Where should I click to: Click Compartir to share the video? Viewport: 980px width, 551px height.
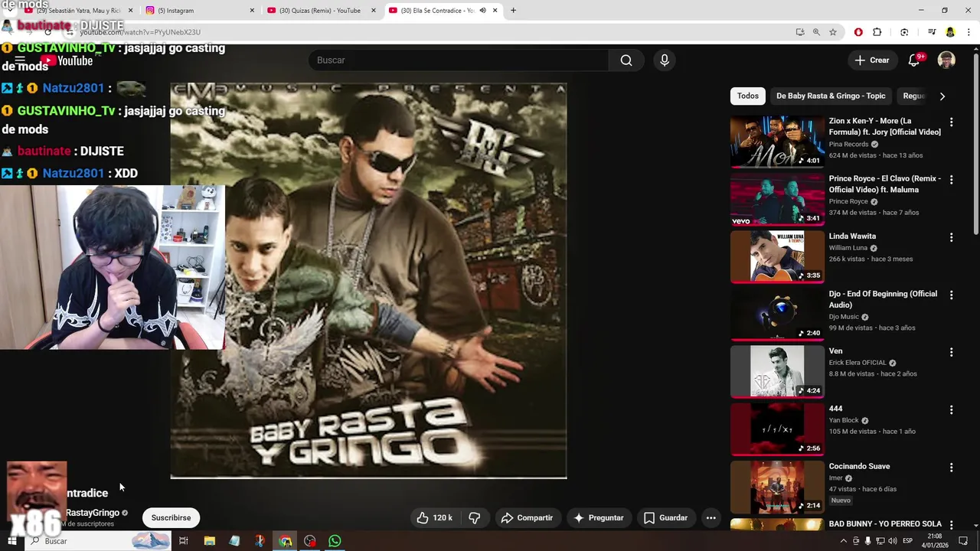tap(527, 518)
